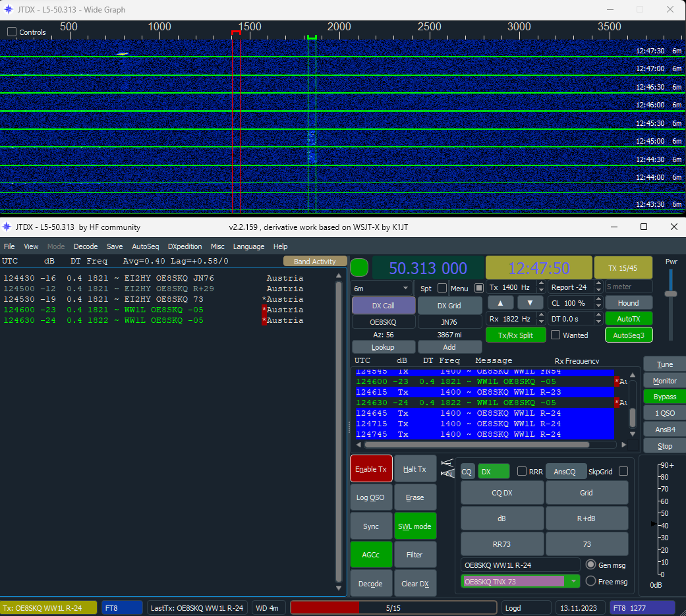The width and height of the screenshot is (686, 616).
Task: Click the DX Grid field containing JN76
Action: click(449, 322)
